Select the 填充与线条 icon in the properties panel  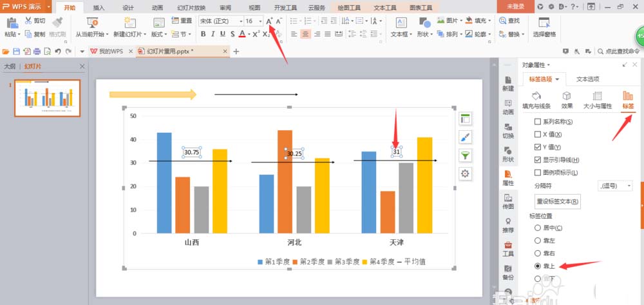[x=536, y=96]
